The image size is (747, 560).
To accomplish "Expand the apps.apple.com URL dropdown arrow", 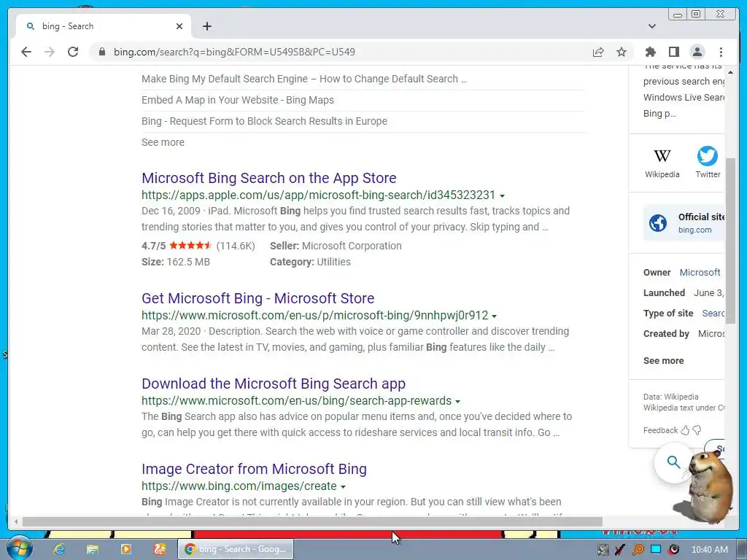I will pyautogui.click(x=502, y=195).
